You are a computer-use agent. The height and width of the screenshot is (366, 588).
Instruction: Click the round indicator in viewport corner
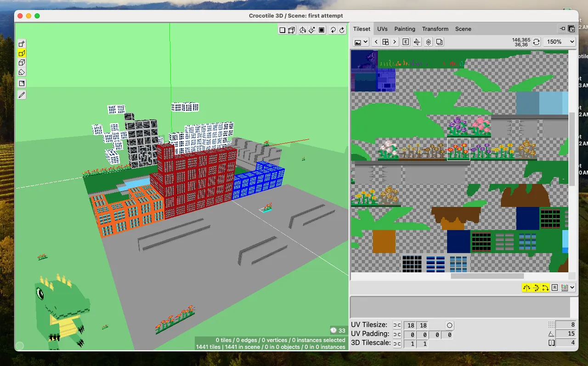coord(20,346)
